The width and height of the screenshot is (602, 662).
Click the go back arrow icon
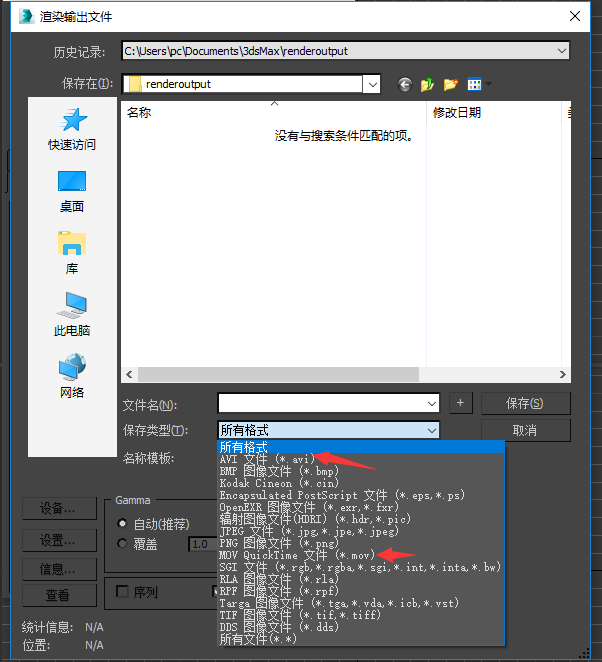tap(405, 84)
